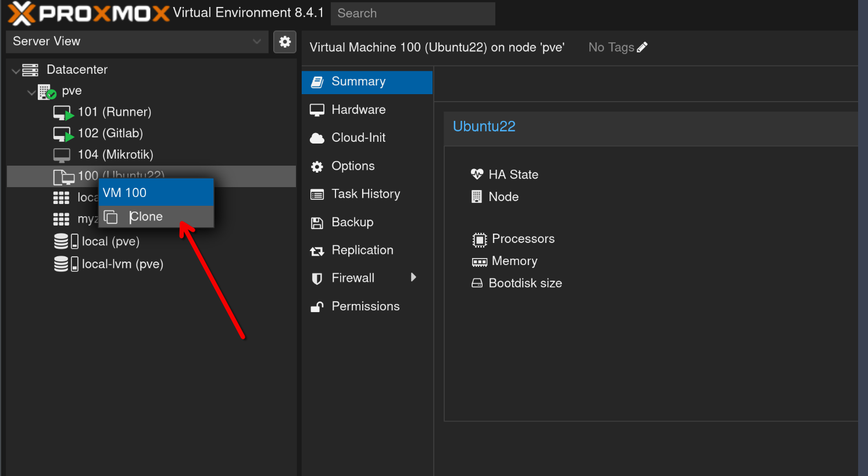
Task: Click the running VM icon for 102 (Gitlab)
Action: pyautogui.click(x=63, y=134)
